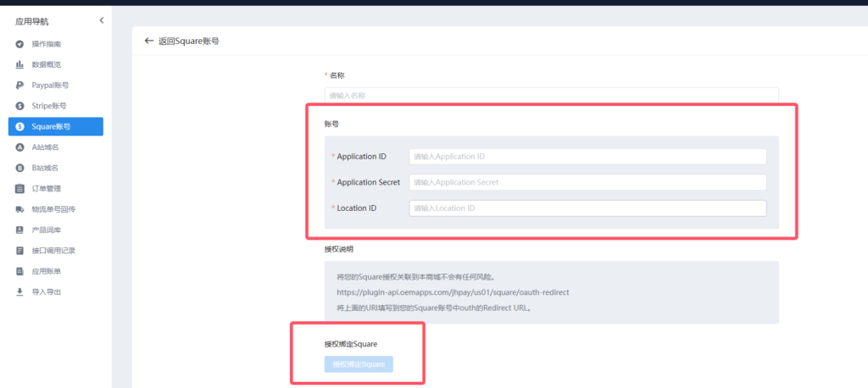Open 产品词库 in the sidebar
Image resolution: width=868 pixels, height=388 pixels.
55,230
